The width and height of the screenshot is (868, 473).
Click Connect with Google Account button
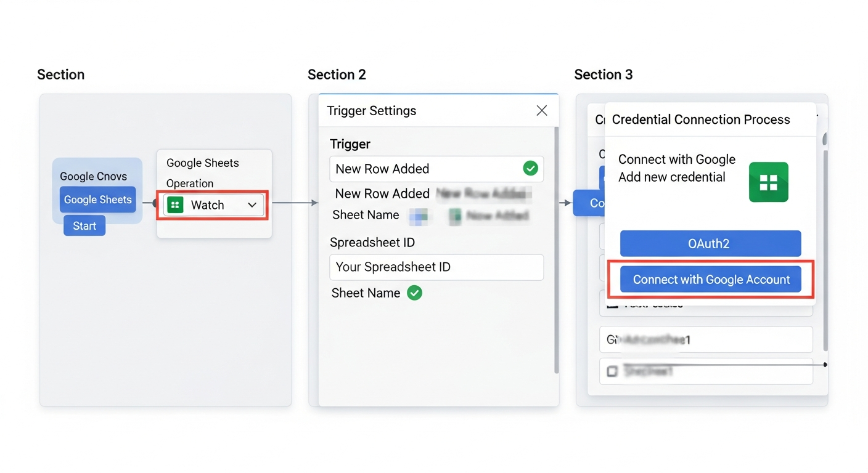pos(711,280)
